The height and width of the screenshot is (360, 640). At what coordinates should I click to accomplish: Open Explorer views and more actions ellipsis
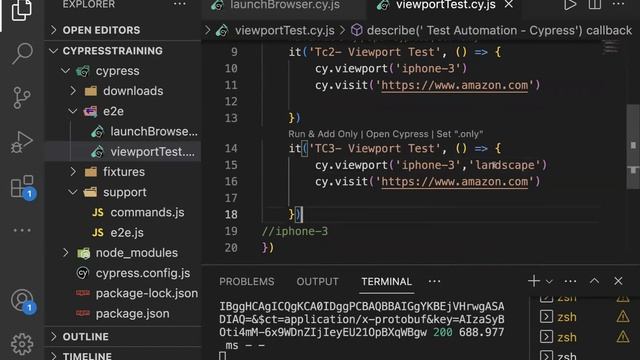(180, 4)
